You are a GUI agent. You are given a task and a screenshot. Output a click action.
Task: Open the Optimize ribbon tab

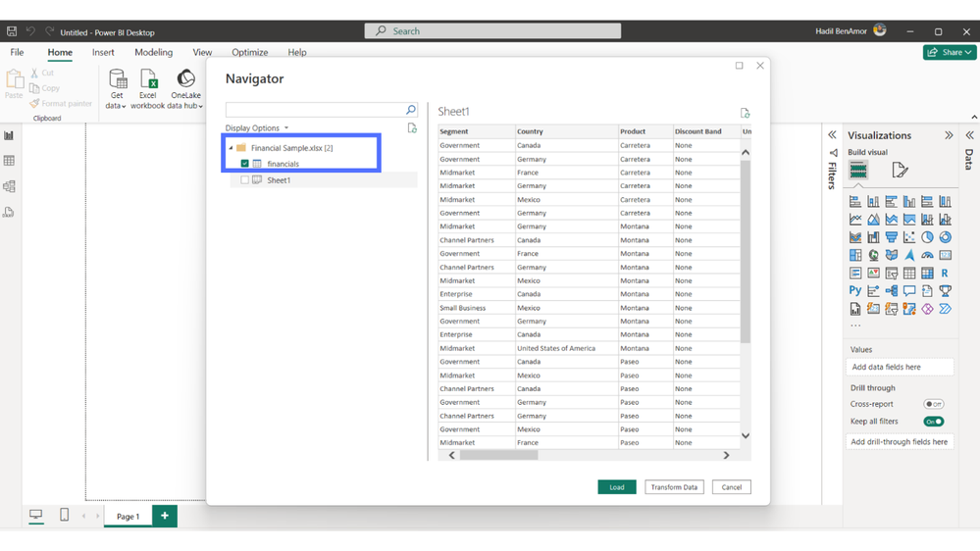249,53
